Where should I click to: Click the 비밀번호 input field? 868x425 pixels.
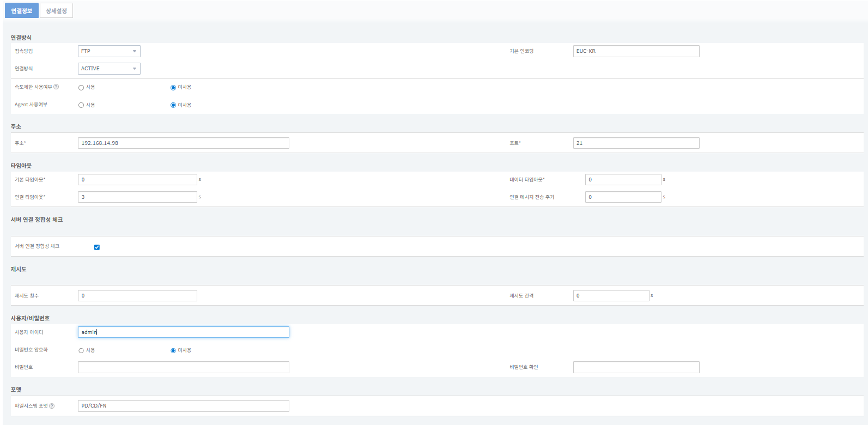183,367
